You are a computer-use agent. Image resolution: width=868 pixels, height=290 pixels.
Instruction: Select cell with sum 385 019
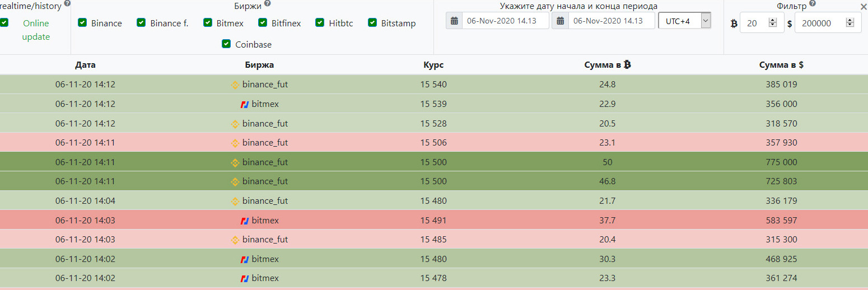point(781,85)
